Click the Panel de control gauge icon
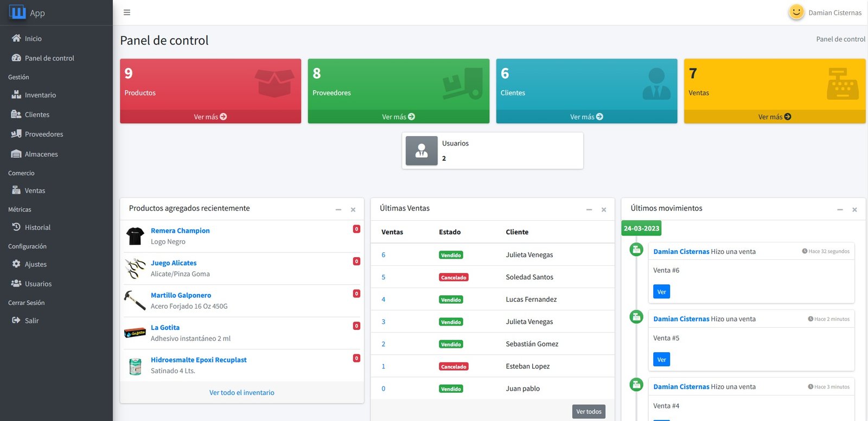 pyautogui.click(x=16, y=58)
